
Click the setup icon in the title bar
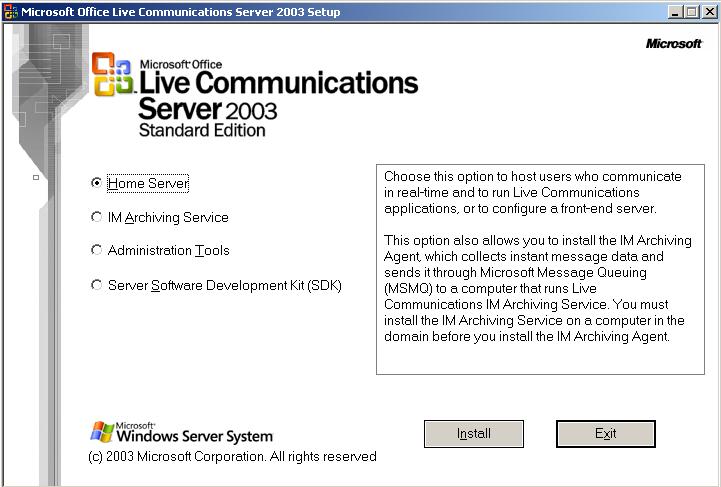[10, 12]
